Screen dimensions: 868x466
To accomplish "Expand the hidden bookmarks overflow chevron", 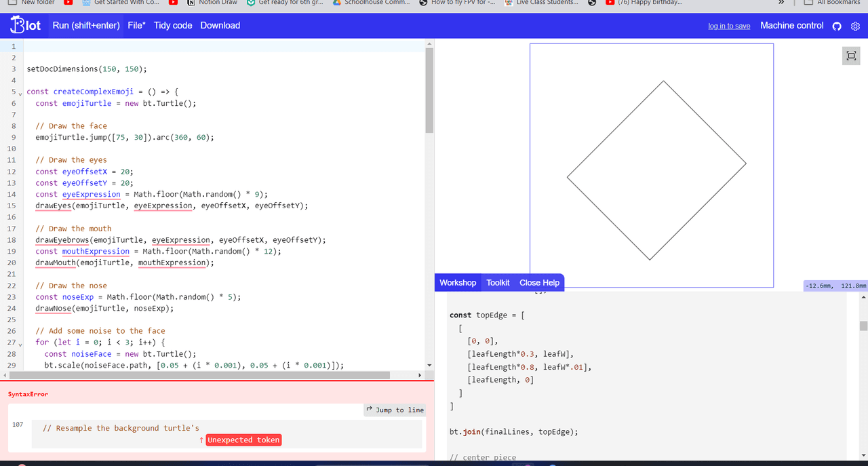I will point(781,3).
